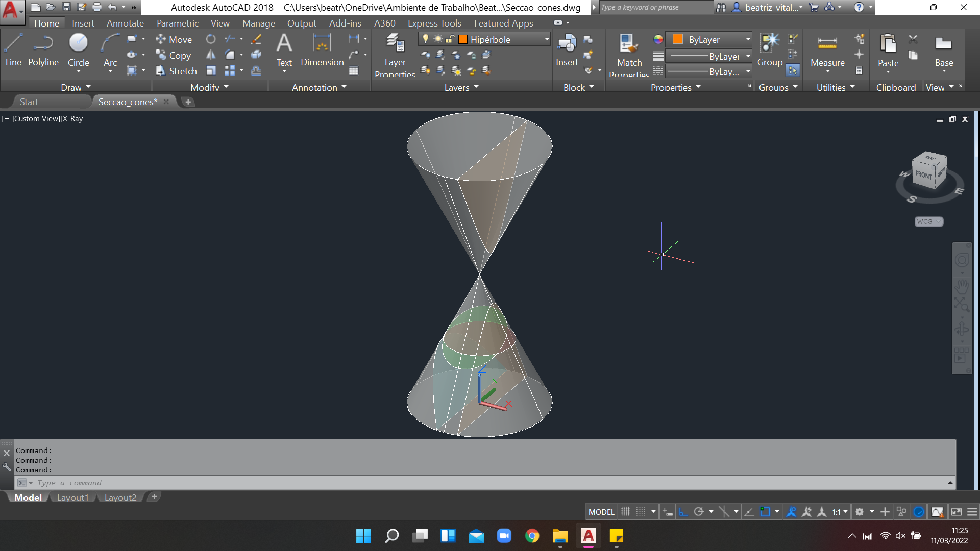Toggle drawing grid display in status bar
The width and height of the screenshot is (980, 551).
tap(626, 511)
